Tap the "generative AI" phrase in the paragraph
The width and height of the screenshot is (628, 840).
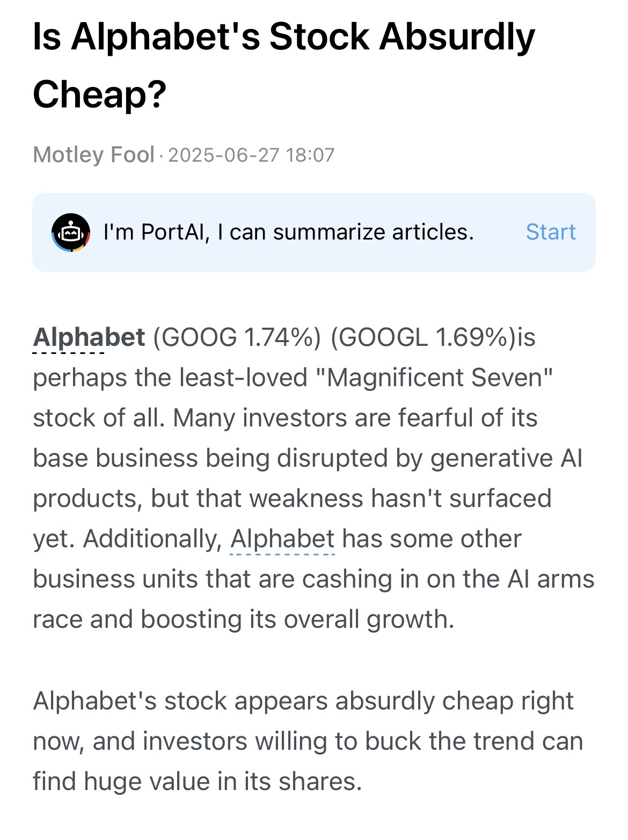(x=506, y=459)
